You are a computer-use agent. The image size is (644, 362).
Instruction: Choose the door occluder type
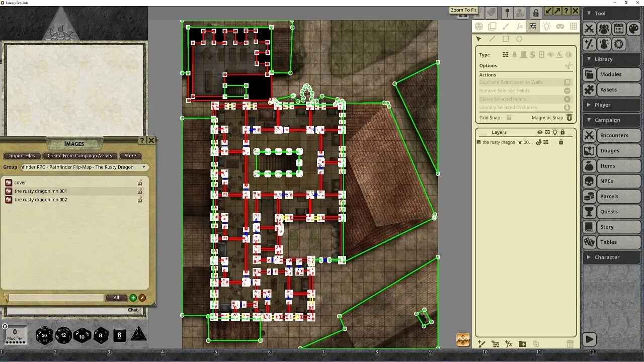524,55
